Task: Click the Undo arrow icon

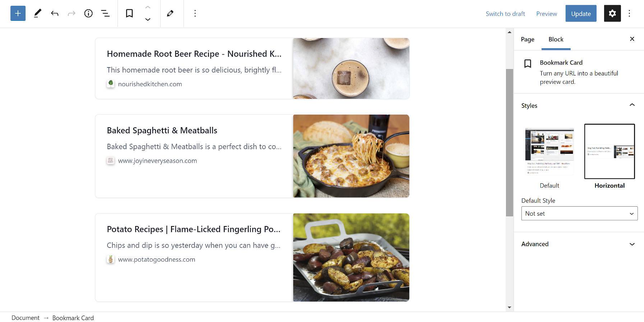Action: pyautogui.click(x=55, y=13)
